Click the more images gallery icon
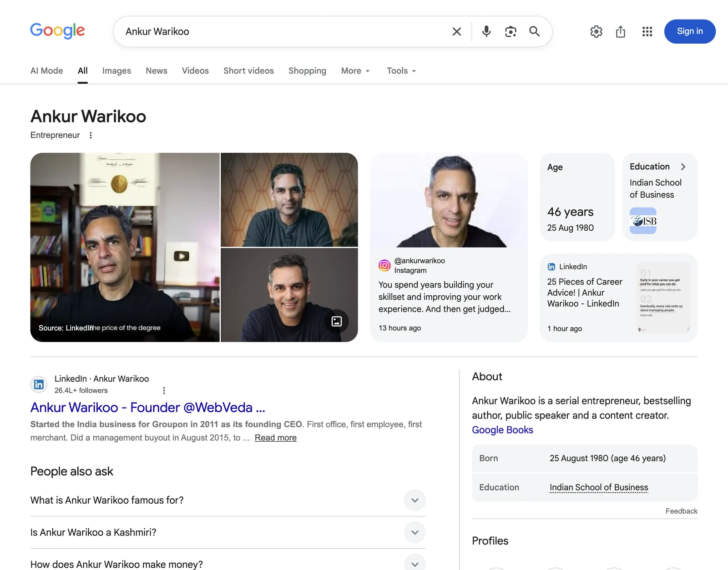The image size is (728, 570). (337, 322)
